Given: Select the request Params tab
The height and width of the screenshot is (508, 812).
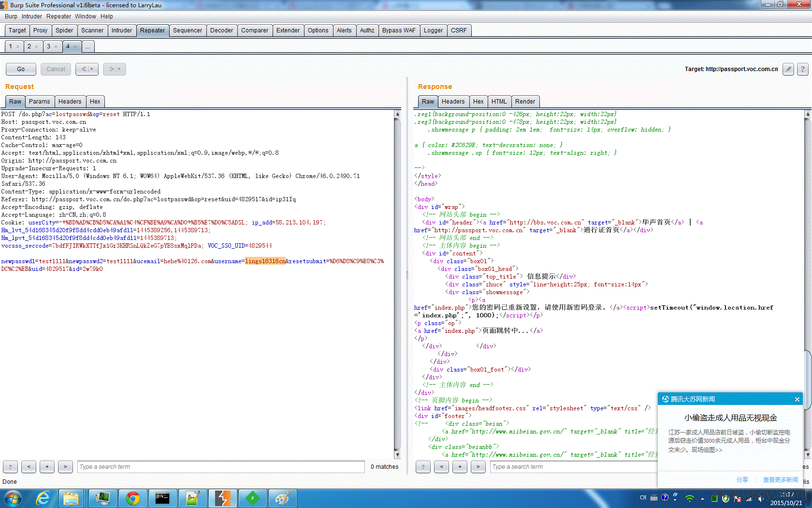Looking at the screenshot, I should coord(40,102).
